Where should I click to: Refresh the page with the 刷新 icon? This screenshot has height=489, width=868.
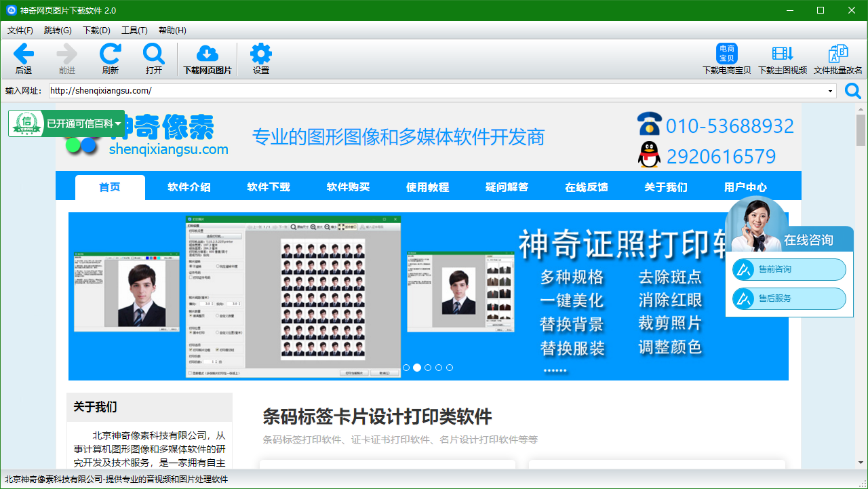tap(110, 53)
